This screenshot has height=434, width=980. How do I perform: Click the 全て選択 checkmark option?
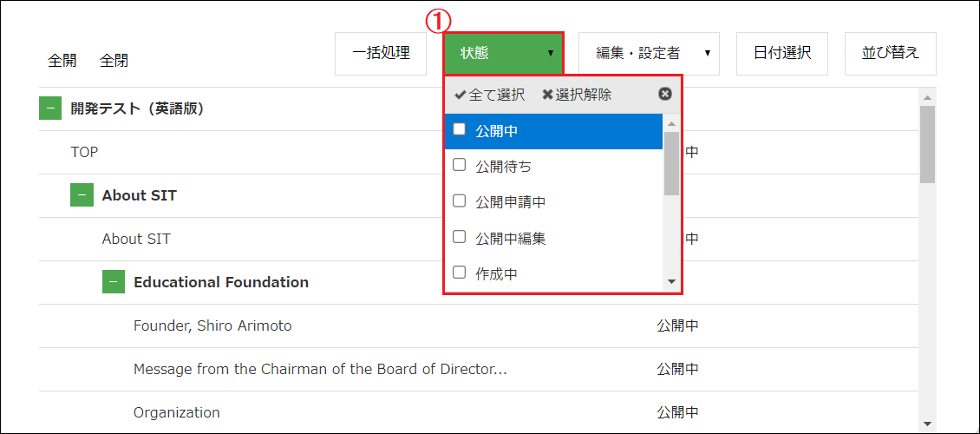[489, 95]
